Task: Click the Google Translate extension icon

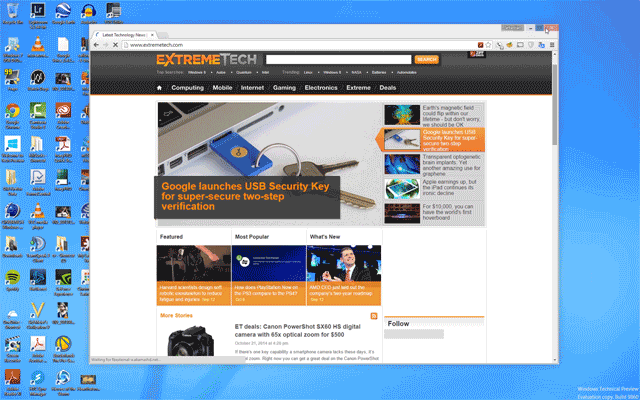Action: (541, 45)
